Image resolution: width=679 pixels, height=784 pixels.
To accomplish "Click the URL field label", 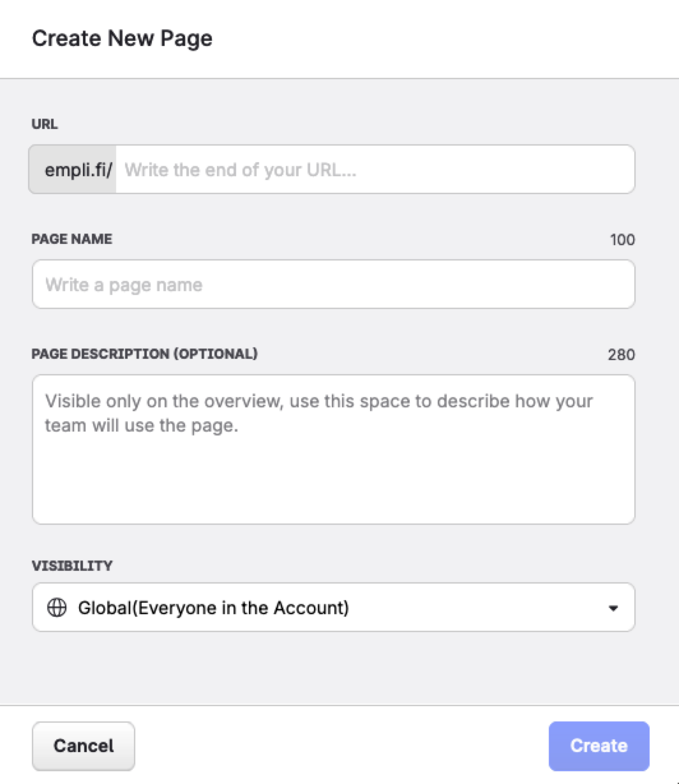I will click(45, 125).
